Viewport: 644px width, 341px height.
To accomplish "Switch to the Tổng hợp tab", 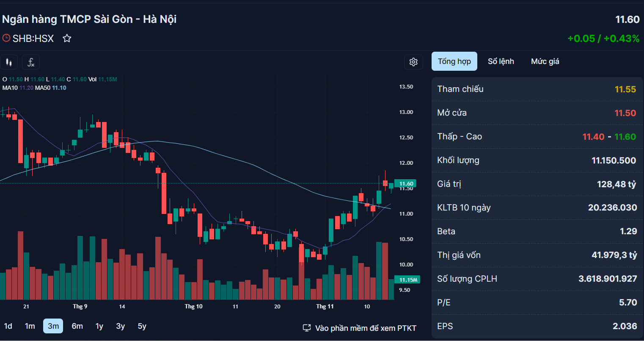I will click(454, 61).
